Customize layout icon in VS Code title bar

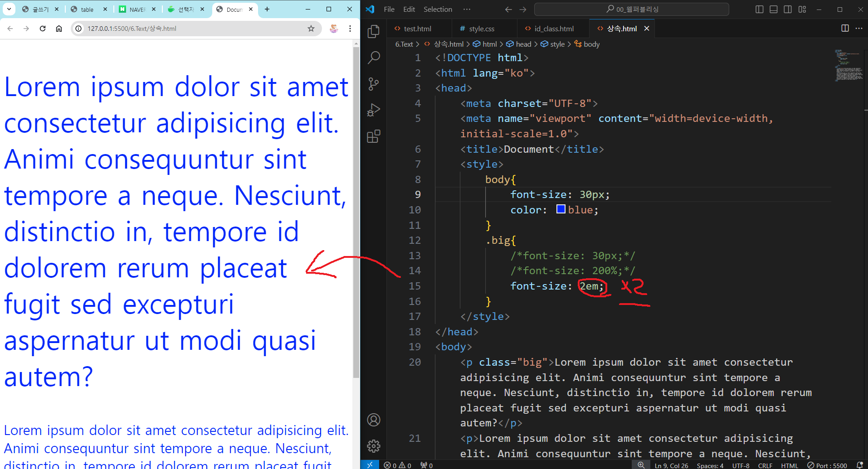[x=802, y=9]
